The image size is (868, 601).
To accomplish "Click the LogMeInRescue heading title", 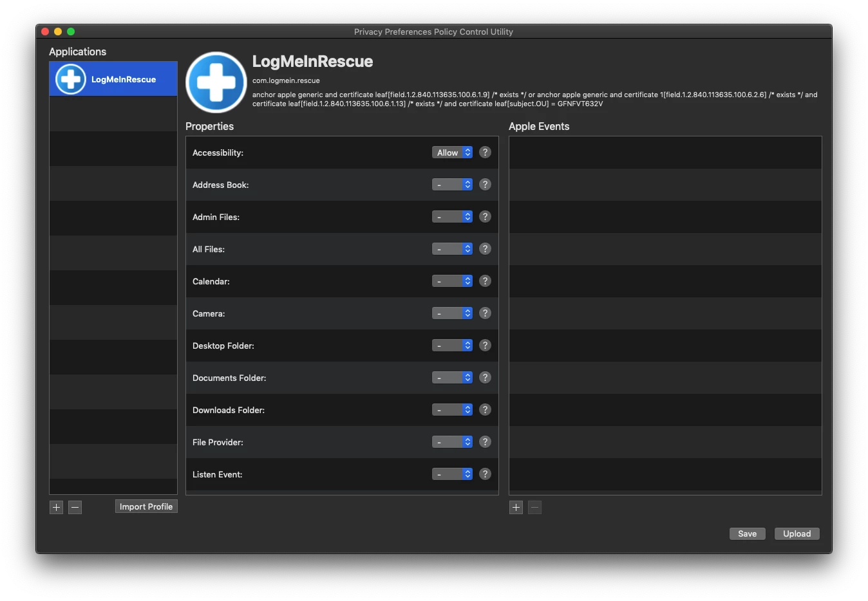I will [312, 61].
